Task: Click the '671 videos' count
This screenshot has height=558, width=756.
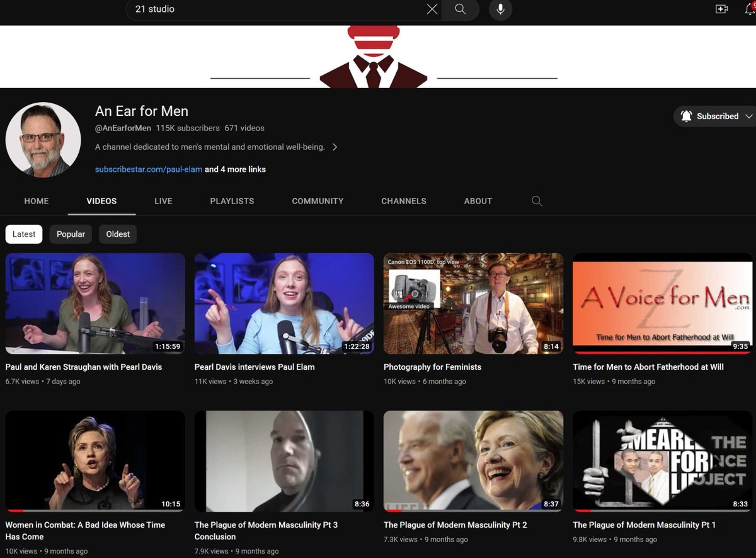Action: pos(244,128)
